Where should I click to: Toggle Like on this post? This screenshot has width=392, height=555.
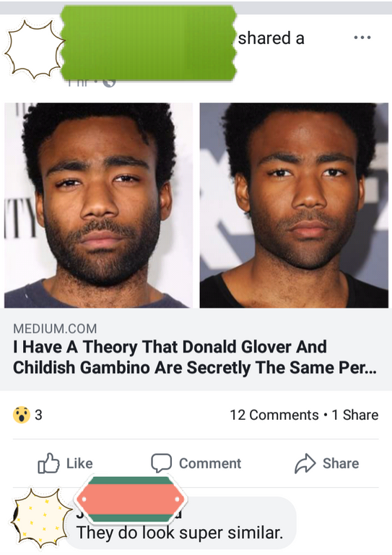pos(66,463)
